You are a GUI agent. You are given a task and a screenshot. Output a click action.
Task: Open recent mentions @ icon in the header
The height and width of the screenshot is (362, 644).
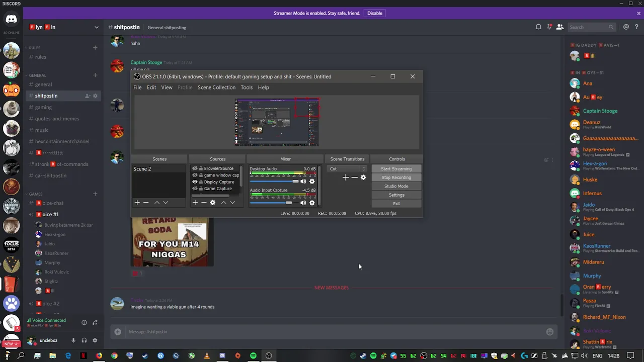tap(626, 27)
